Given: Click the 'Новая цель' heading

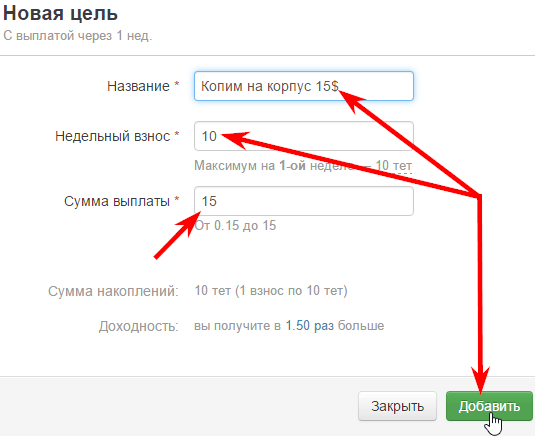Looking at the screenshot, I should [x=60, y=13].
